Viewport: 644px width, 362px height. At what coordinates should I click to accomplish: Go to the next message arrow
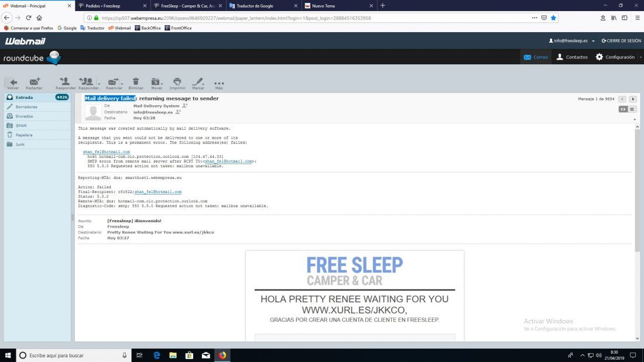pos(633,99)
